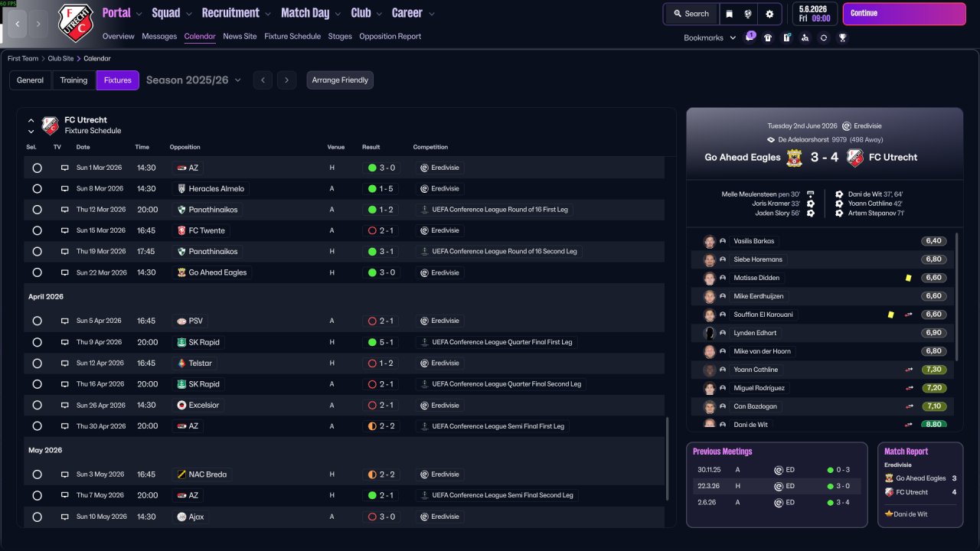
Task: Click the FC Utrecht crest beside the 3 - 4 score
Action: [x=855, y=158]
